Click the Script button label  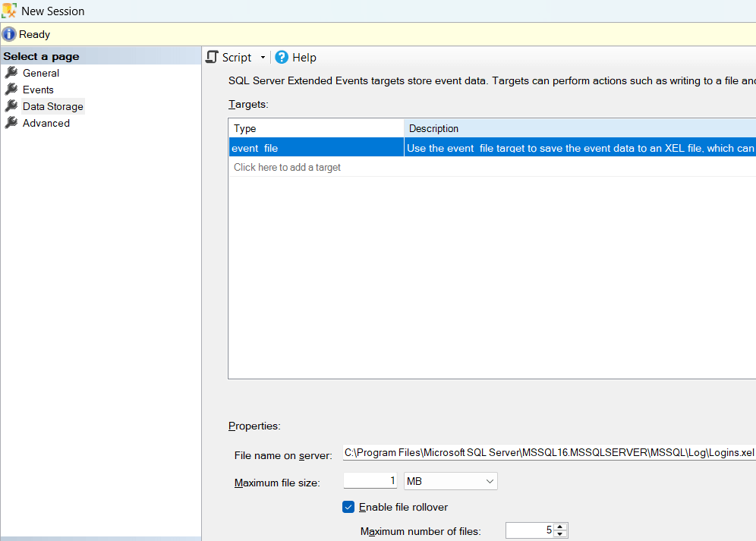(237, 58)
